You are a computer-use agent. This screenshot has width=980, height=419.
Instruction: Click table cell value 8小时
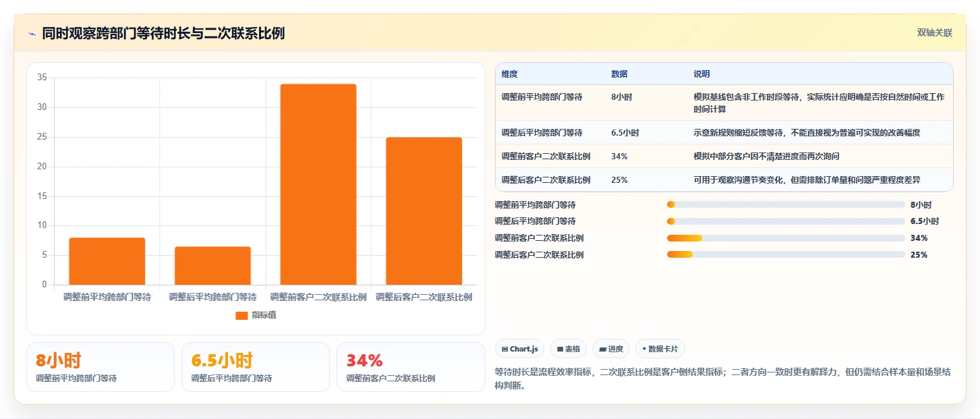[621, 97]
